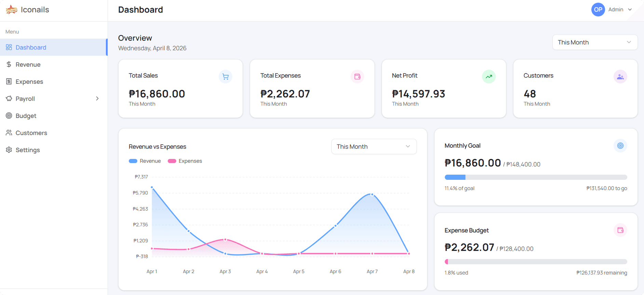Click the wallet icon in Total Expenses card
644x295 pixels.
point(357,77)
